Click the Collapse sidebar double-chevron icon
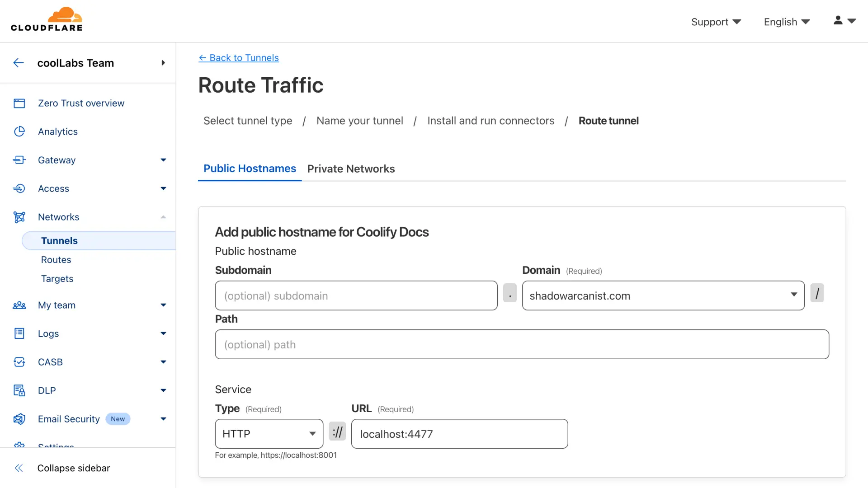Screen dimensions: 868x488 (19, 468)
